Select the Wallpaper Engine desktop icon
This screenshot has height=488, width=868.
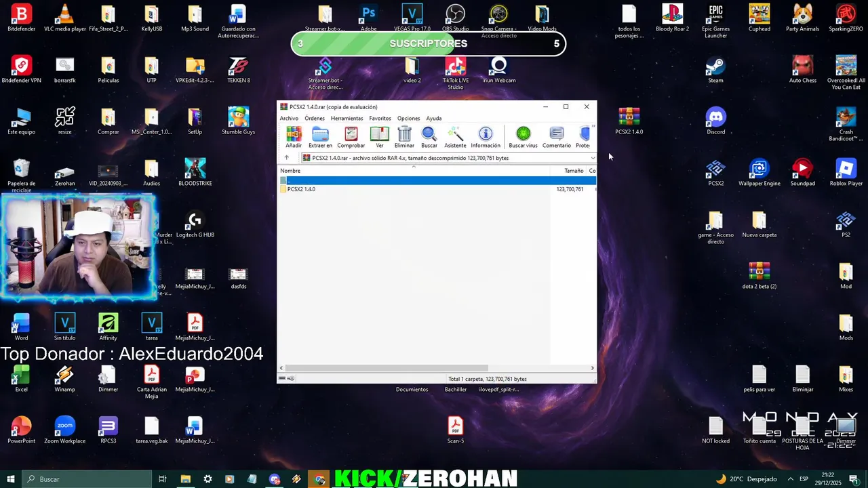[759, 173]
